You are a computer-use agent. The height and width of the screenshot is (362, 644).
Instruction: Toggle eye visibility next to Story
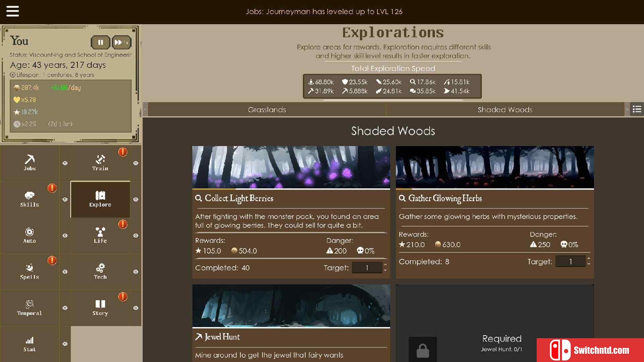136,308
